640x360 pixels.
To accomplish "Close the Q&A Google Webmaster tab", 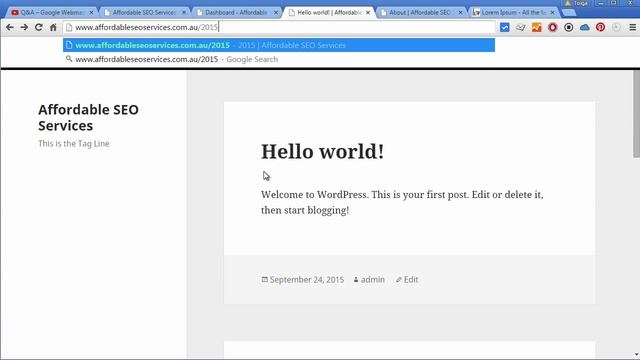I will 91,13.
